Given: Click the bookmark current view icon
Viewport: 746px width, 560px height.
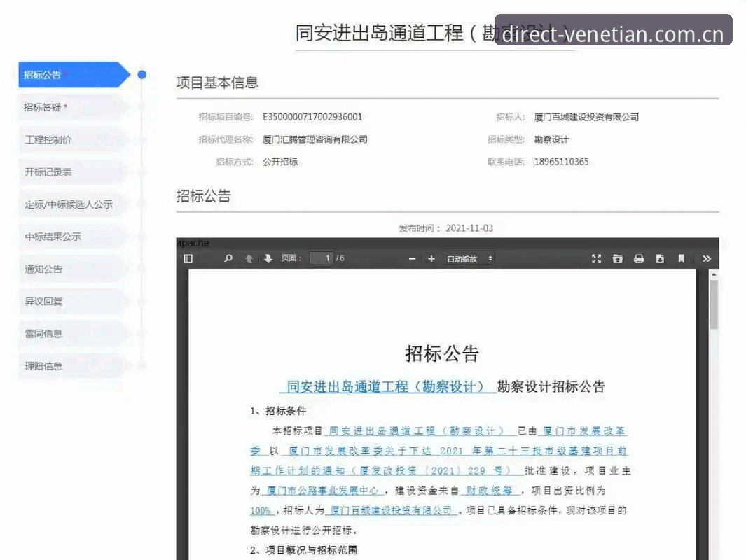Looking at the screenshot, I should [x=681, y=258].
